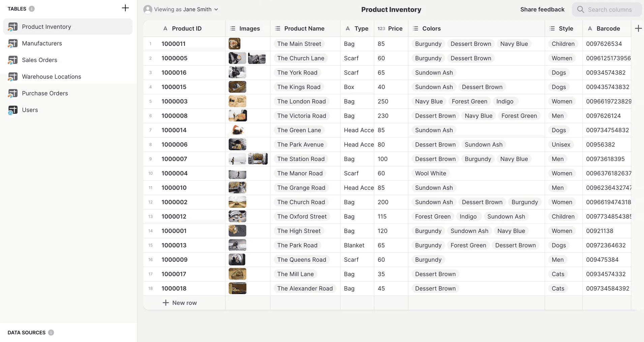The height and width of the screenshot is (342, 644).
Task: Click the Manufacturers table icon
Action: point(13,43)
